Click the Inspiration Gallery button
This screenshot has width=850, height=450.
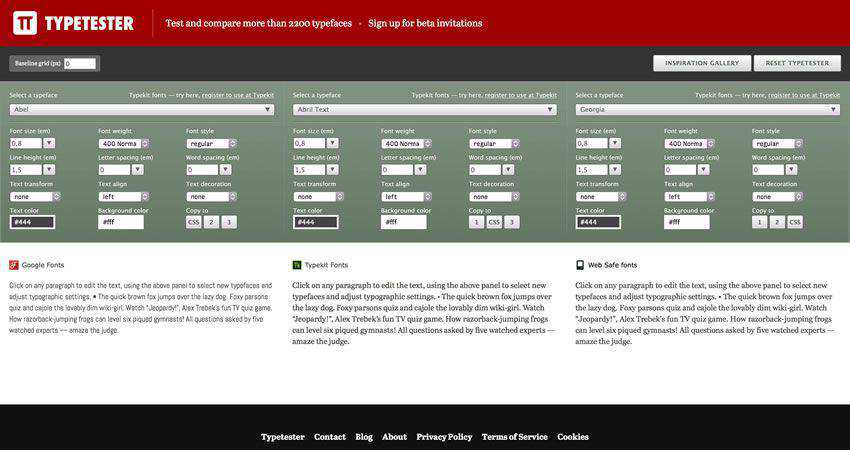702,63
